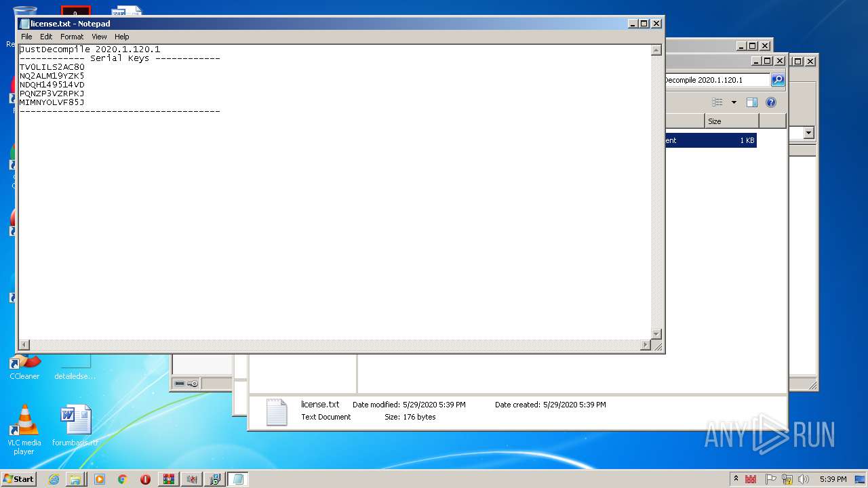
Task: Click the JustDecompile 2020.1.120.1 heading text
Action: pyautogui.click(x=90, y=49)
